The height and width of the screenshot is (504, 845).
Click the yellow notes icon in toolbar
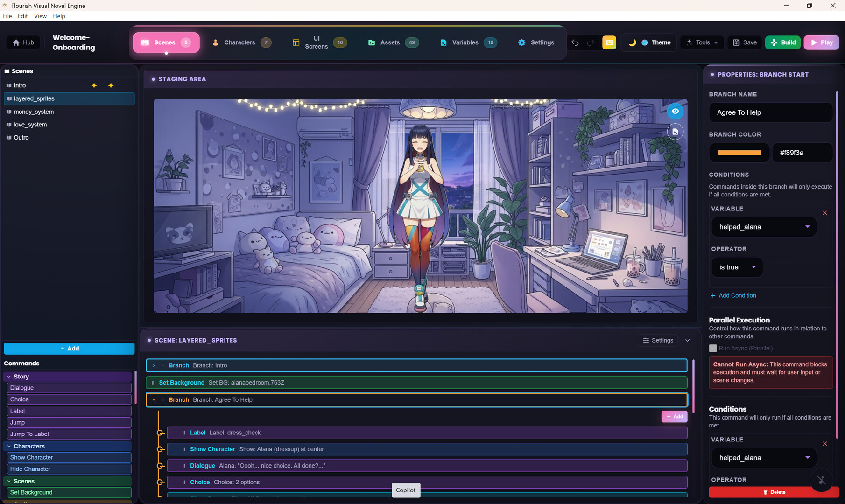tap(609, 42)
